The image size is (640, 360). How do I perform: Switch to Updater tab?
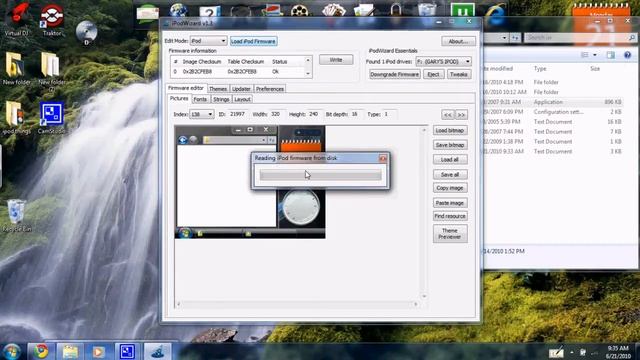[241, 89]
